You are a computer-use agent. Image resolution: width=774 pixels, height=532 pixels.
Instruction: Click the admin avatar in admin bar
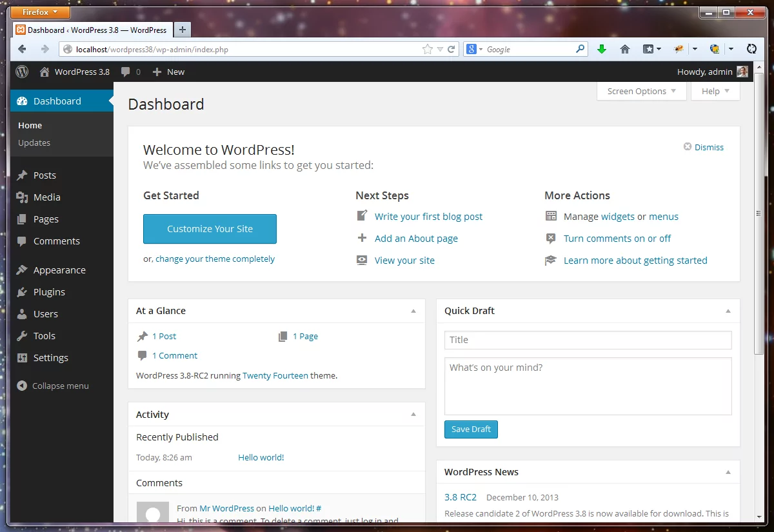pos(742,72)
